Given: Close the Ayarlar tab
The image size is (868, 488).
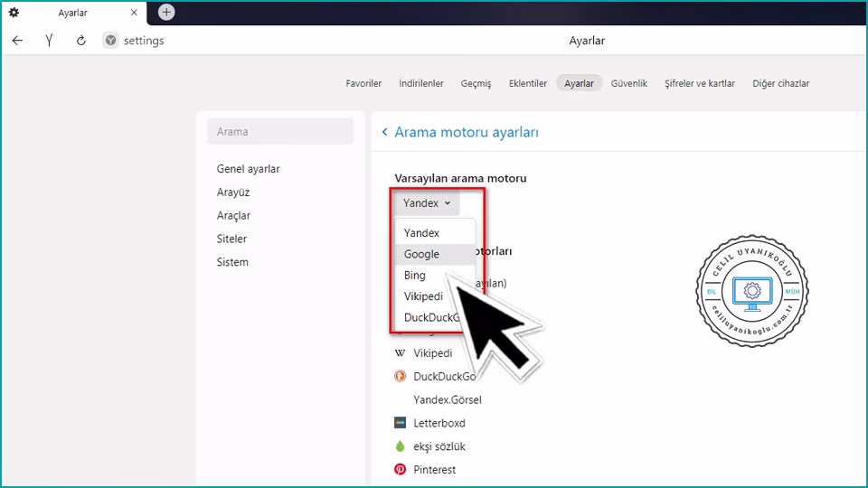Looking at the screenshot, I should [134, 12].
